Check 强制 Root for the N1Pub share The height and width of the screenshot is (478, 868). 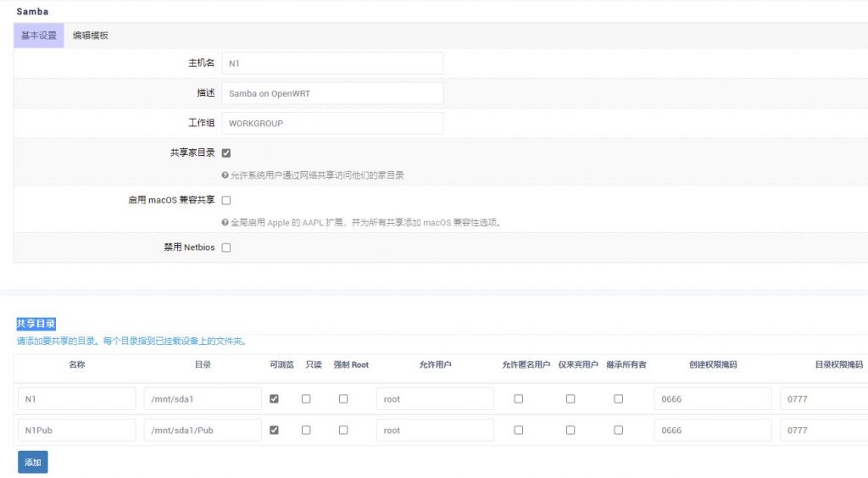[343, 431]
